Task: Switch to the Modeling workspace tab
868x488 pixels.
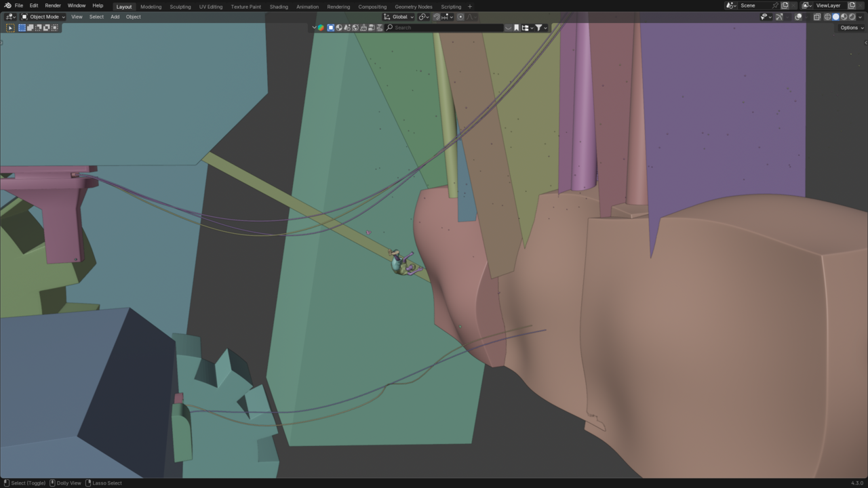Action: [x=151, y=7]
